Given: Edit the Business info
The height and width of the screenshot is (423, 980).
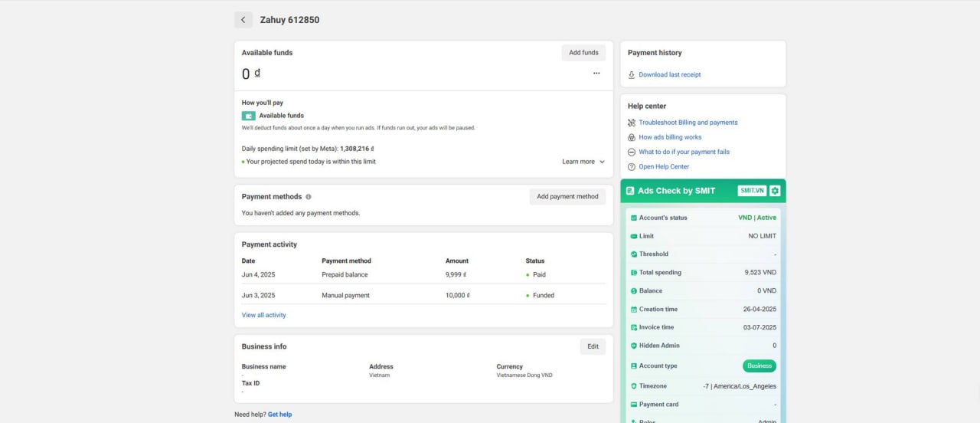Looking at the screenshot, I should click(x=593, y=346).
